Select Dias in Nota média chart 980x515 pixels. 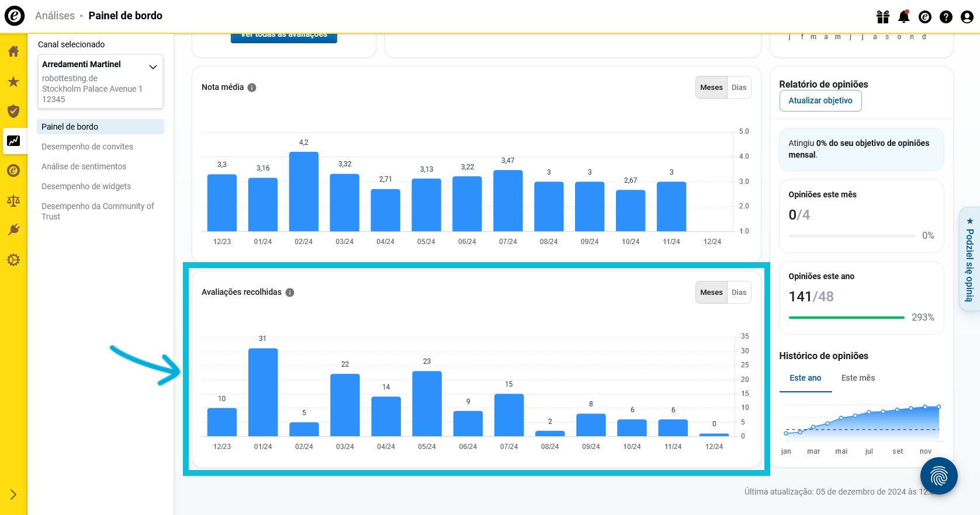[739, 88]
